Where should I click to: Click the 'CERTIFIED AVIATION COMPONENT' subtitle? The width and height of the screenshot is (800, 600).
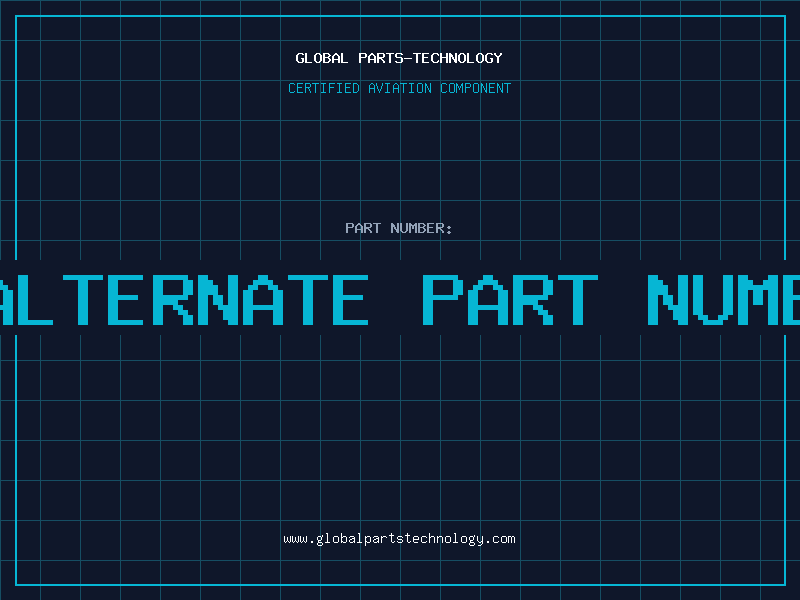coord(399,88)
